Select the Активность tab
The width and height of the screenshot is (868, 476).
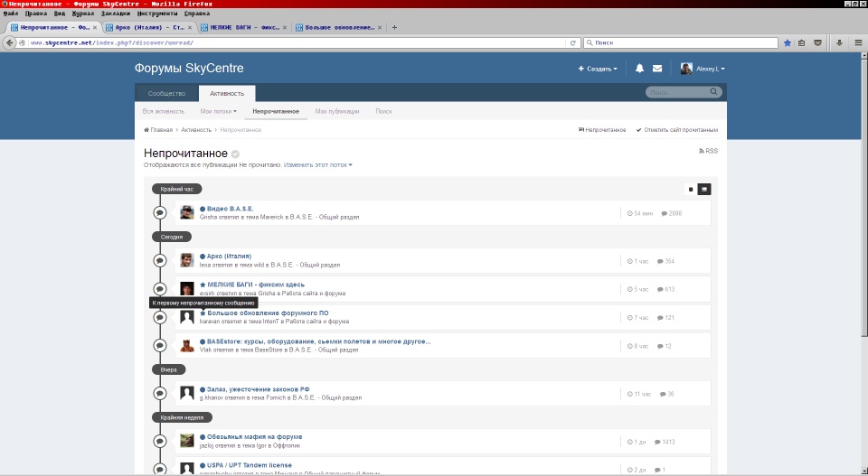227,93
